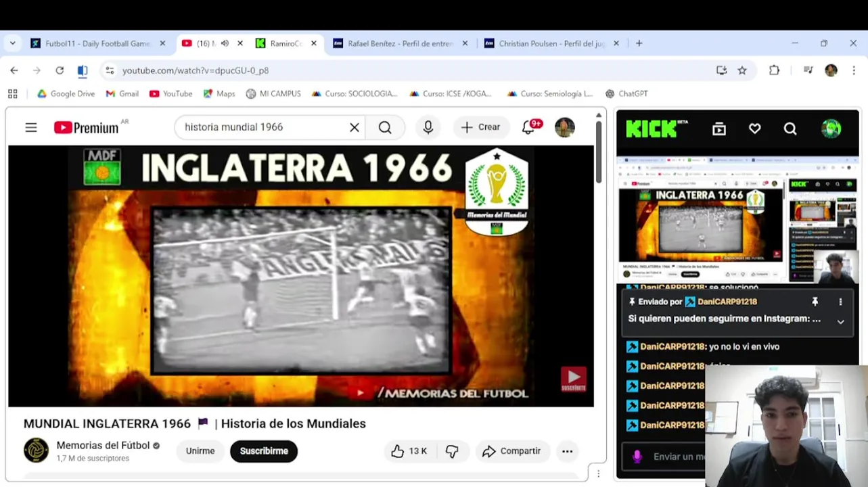Open pinned message three-dot options

pos(840,302)
